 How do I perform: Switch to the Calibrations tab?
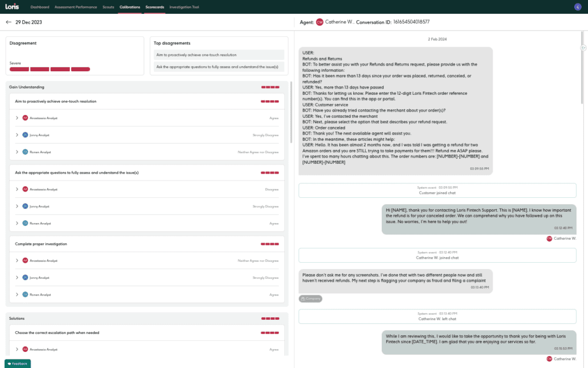[130, 7]
